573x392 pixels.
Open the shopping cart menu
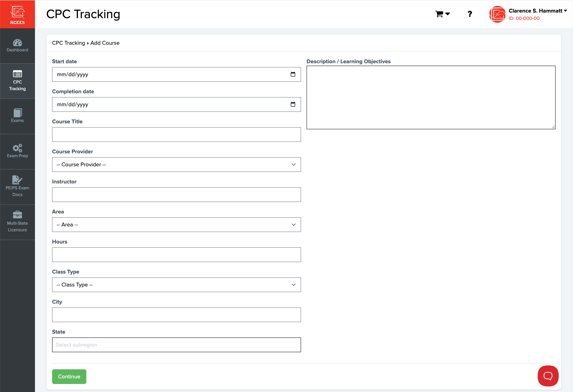tap(442, 14)
